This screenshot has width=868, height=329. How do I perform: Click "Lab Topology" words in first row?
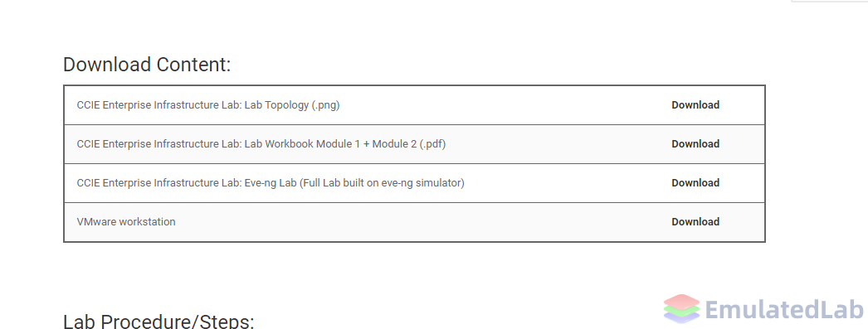click(x=277, y=105)
